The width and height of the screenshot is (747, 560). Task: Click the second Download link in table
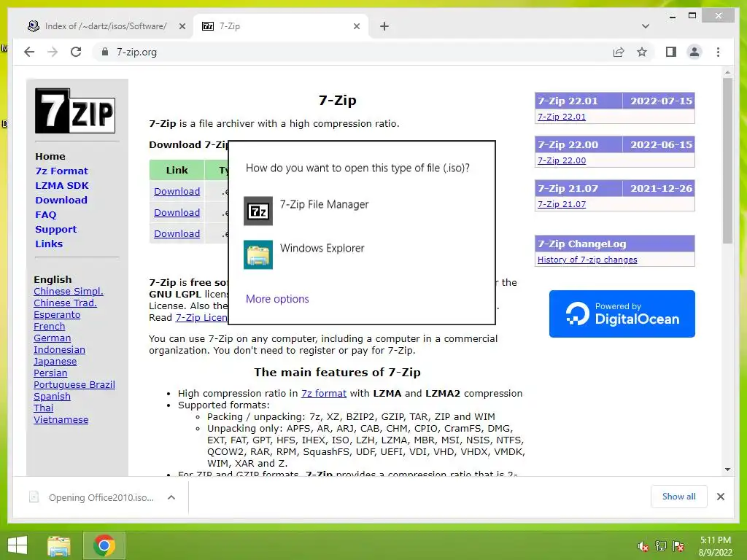(x=177, y=212)
